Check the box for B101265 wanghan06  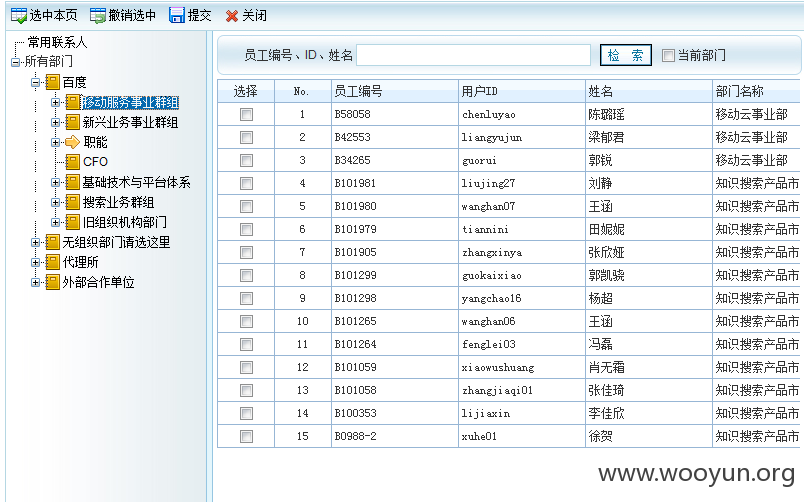247,322
